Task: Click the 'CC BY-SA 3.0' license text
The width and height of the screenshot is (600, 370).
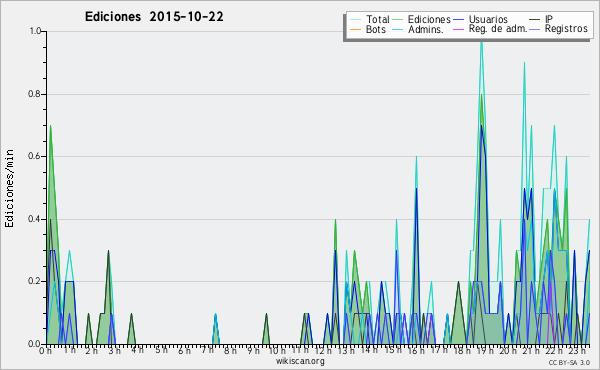Action: click(569, 363)
